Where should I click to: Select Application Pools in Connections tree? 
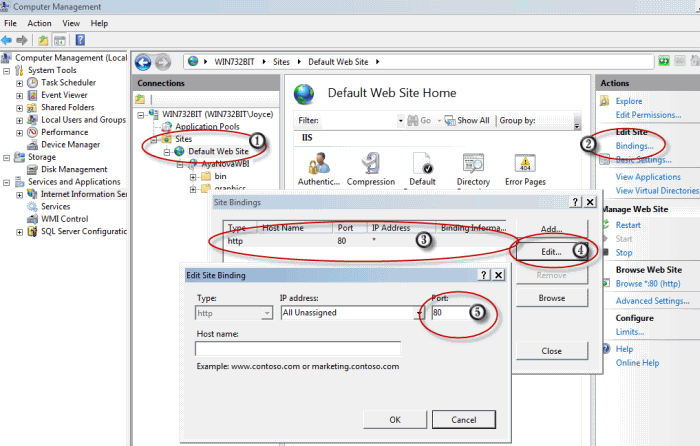tap(207, 127)
